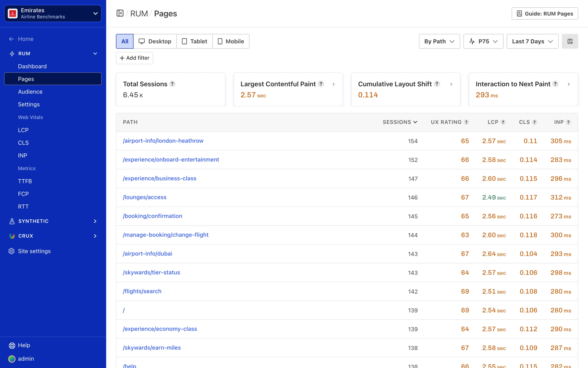The image size is (588, 368).
Task: Filter by Tablet devices
Action: pyautogui.click(x=195, y=41)
